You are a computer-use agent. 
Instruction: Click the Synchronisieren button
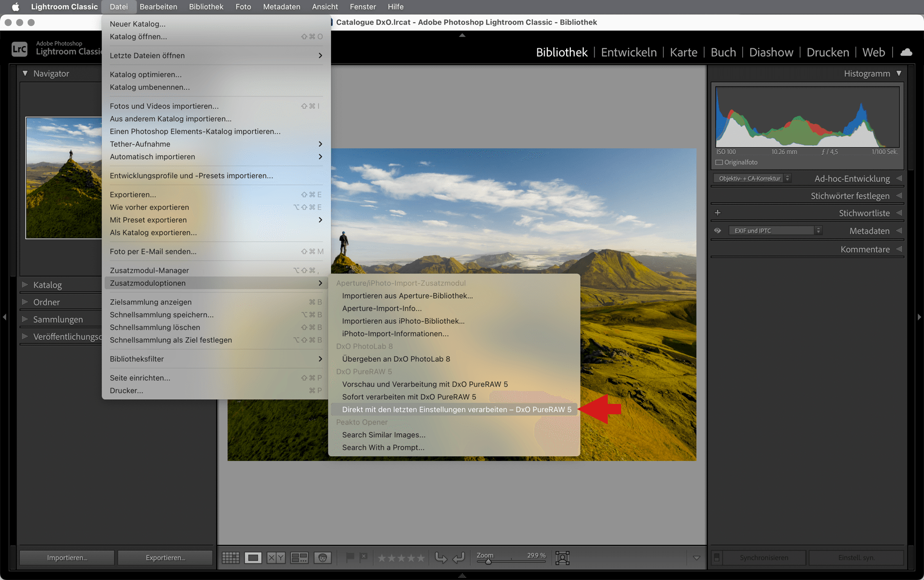pyautogui.click(x=764, y=557)
